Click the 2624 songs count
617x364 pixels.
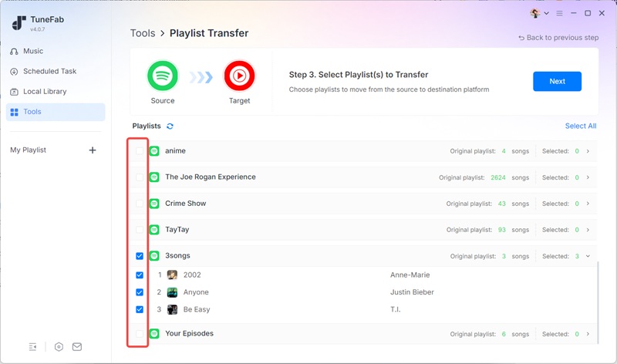click(x=498, y=177)
